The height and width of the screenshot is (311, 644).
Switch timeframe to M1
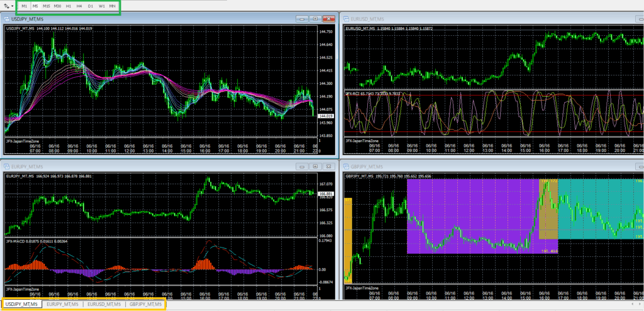point(25,6)
